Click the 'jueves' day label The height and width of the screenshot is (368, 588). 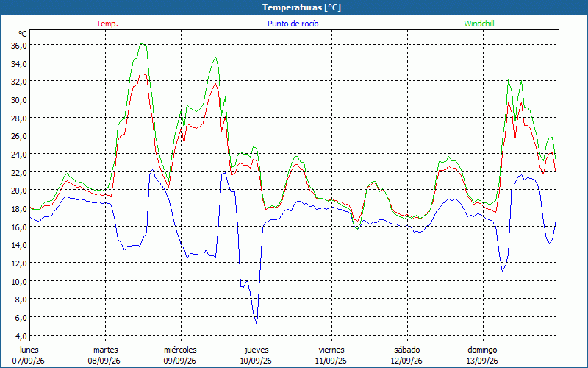pos(257,350)
